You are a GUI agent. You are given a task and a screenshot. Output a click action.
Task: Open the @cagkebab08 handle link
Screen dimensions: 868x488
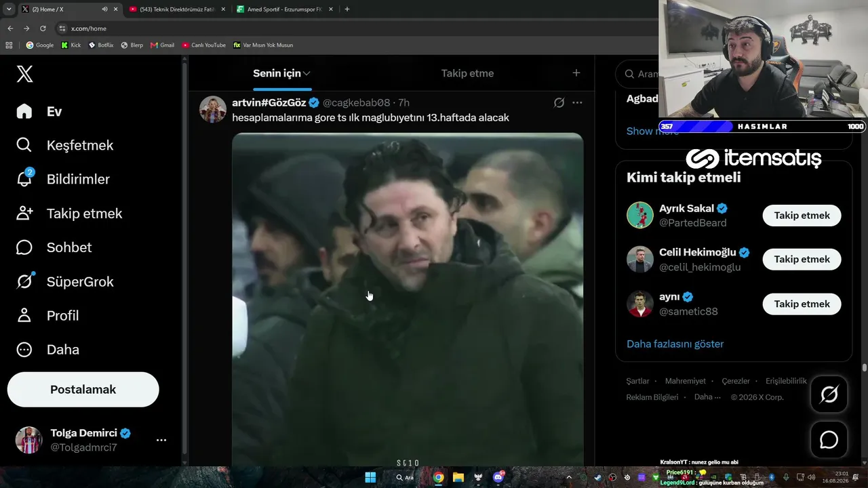point(356,103)
